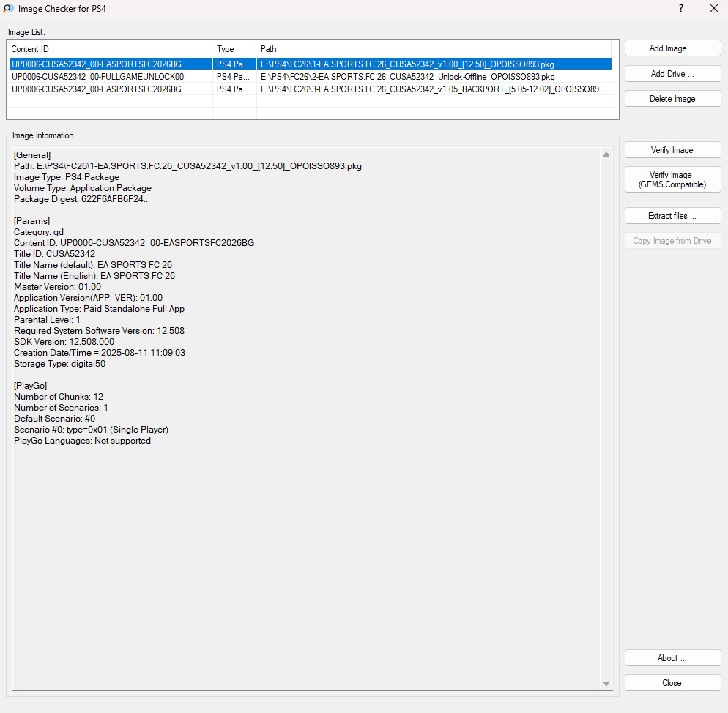Click scroll down arrow in Image Information
The width and height of the screenshot is (728, 713).
tap(606, 683)
